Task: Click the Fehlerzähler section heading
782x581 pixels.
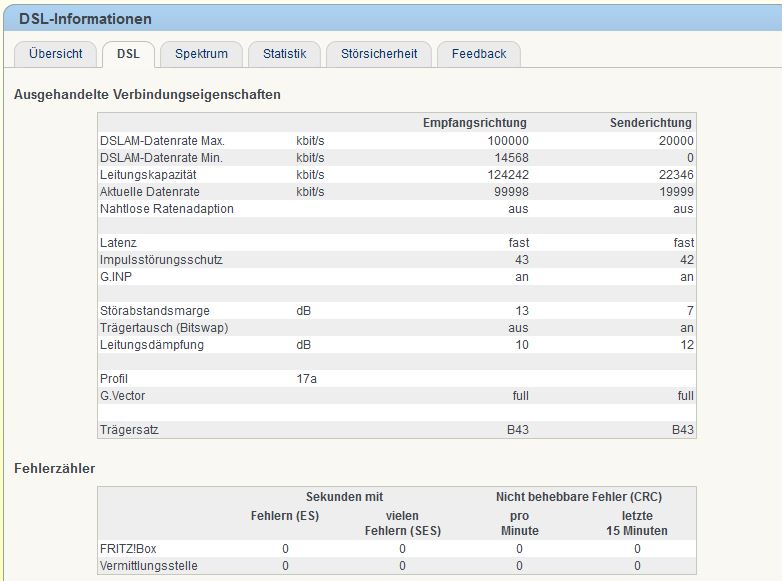Action: [54, 468]
